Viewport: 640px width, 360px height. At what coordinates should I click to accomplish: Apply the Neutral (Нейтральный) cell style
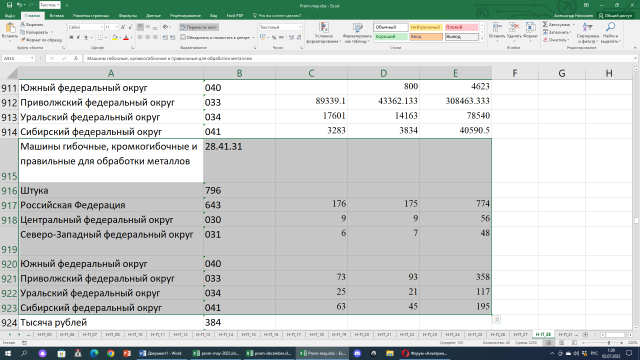pos(426,27)
